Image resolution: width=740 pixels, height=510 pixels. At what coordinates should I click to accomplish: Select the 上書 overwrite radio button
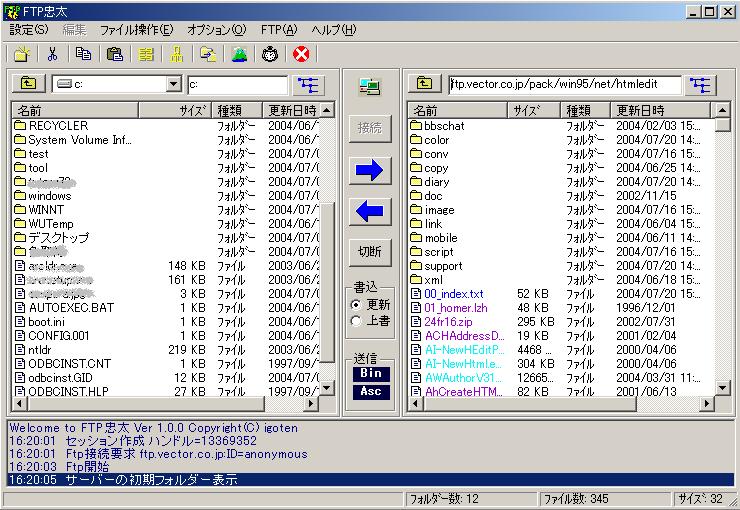point(356,321)
